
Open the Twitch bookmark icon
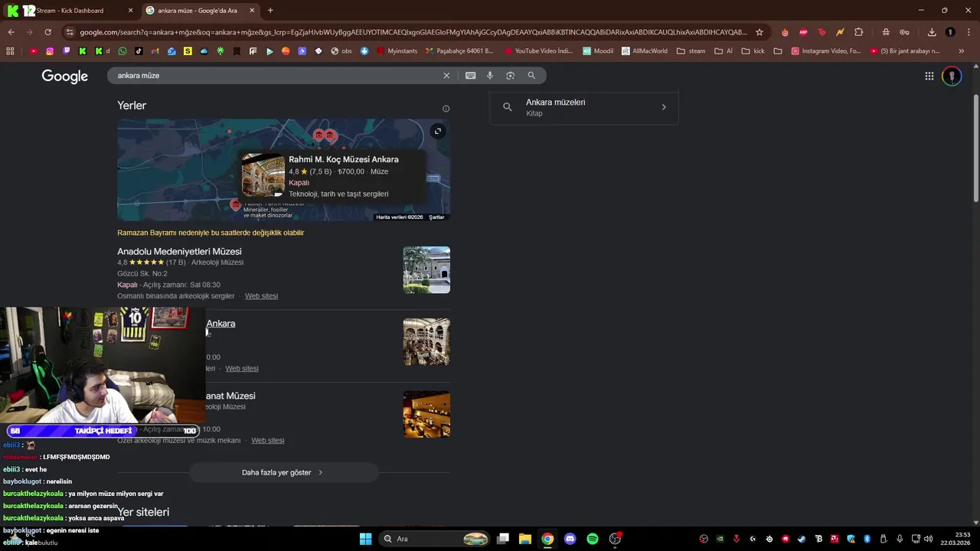(67, 51)
